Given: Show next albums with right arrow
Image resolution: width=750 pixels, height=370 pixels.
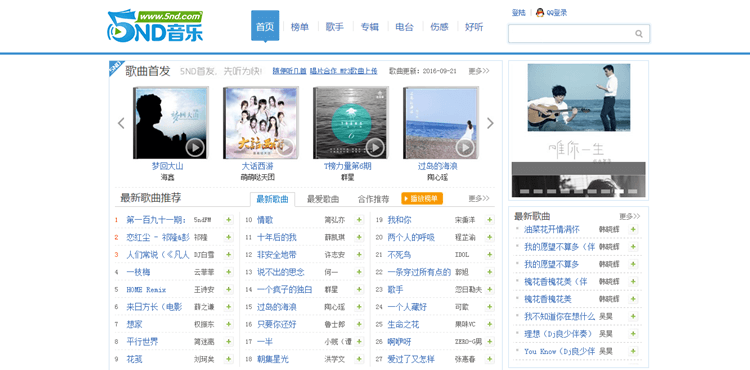Looking at the screenshot, I should coord(490,123).
